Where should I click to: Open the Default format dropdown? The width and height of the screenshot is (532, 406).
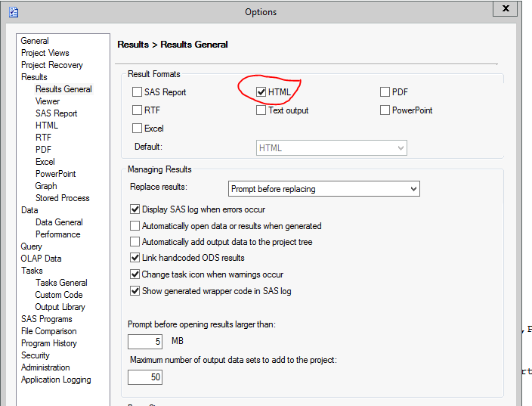click(332, 148)
